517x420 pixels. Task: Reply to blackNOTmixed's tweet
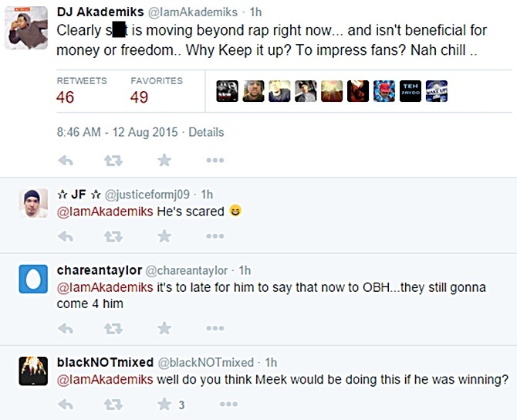coord(66,405)
